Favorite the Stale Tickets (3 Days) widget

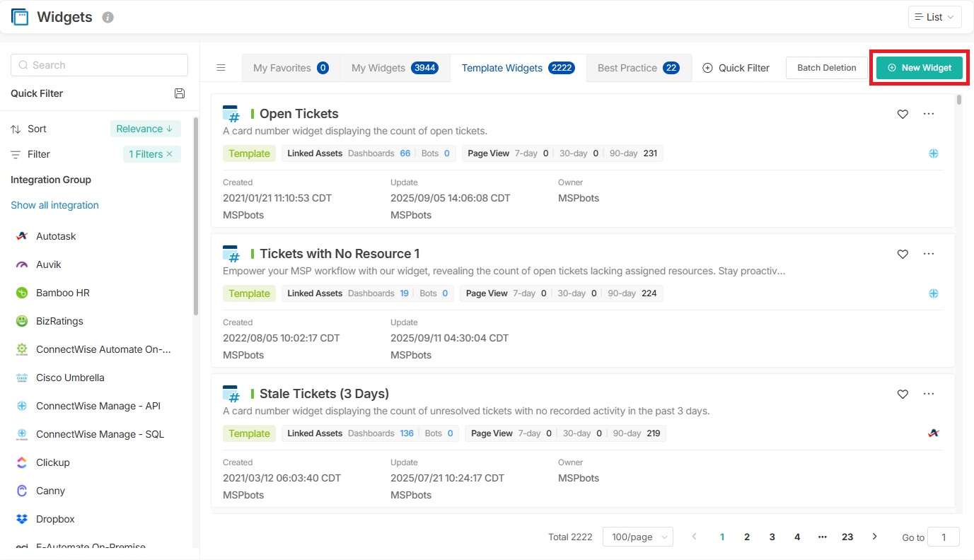(903, 394)
